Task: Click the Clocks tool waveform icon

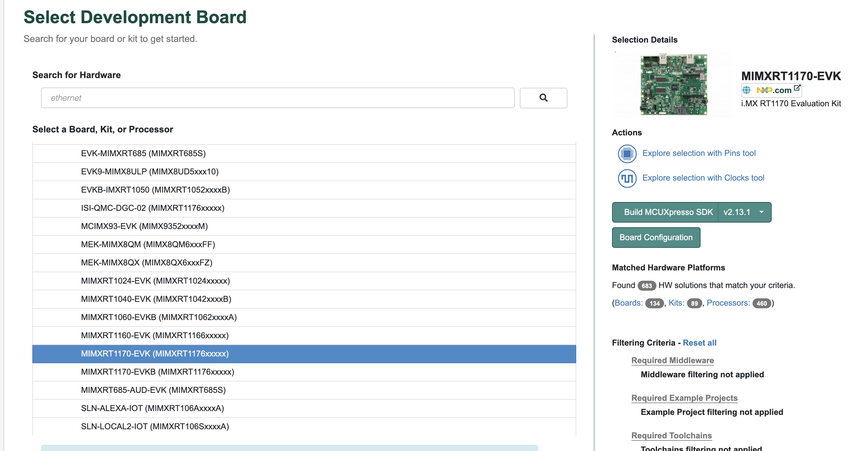Action: [627, 178]
